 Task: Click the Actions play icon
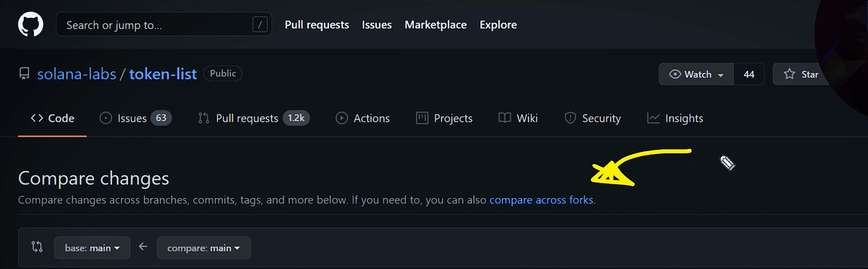click(341, 118)
